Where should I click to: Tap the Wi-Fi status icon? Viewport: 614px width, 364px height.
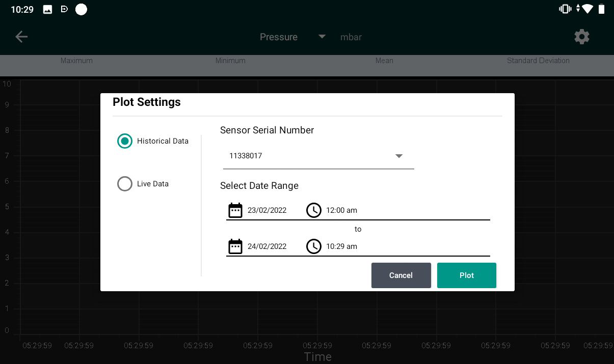coord(588,9)
